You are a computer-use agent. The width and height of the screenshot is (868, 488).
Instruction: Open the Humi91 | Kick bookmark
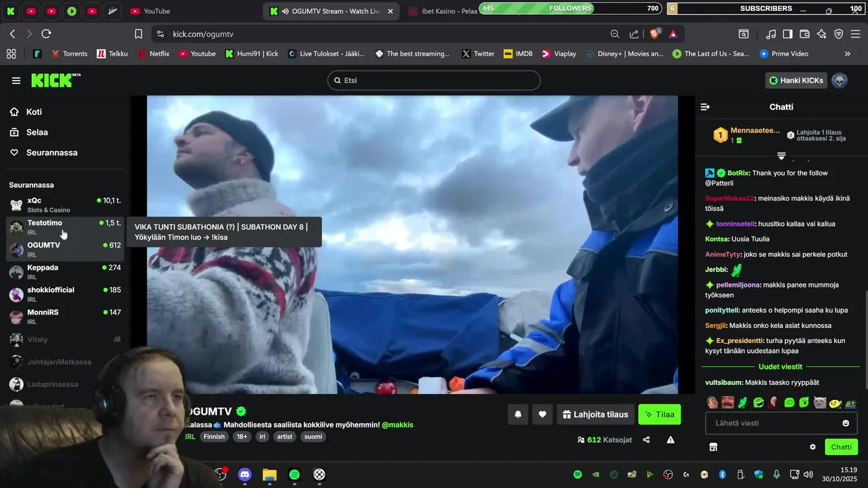(x=252, y=54)
